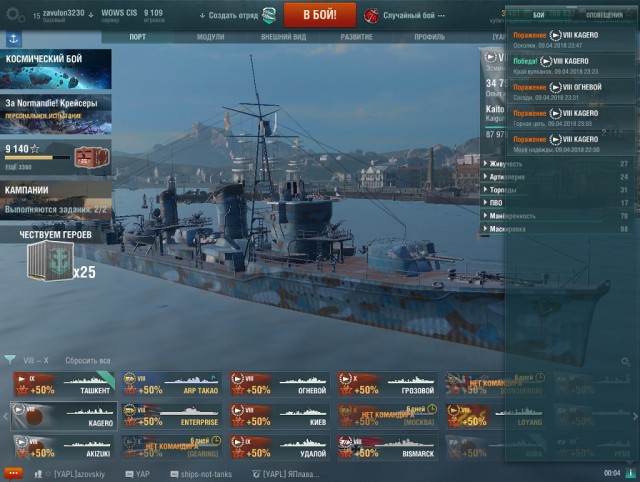Open the YAP chat channel
Screen dimensions: 640x482
[x=138, y=474]
